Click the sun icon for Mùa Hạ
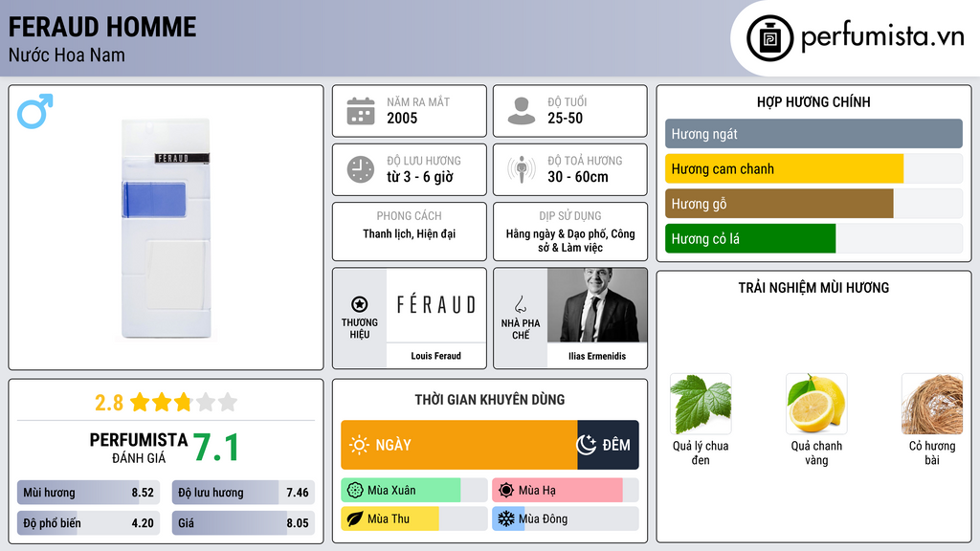This screenshot has width=980, height=551. (506, 491)
